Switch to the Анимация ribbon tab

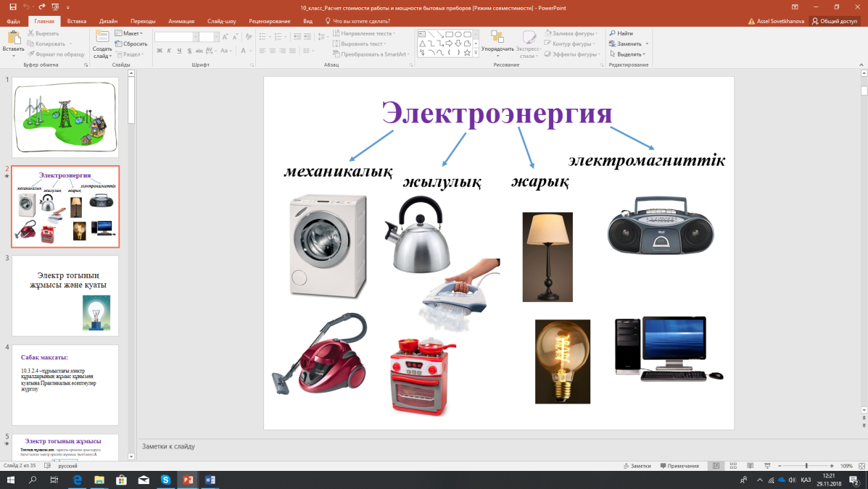181,21
